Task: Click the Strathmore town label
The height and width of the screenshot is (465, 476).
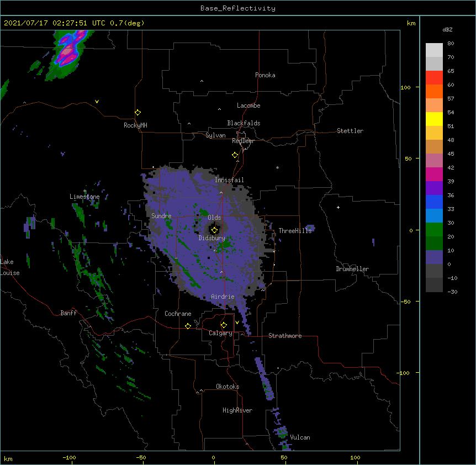Action: (285, 336)
